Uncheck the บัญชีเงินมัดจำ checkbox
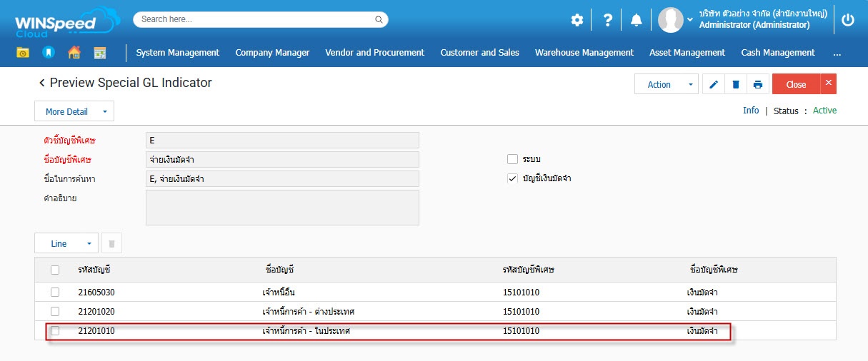This screenshot has width=868, height=361. pyautogui.click(x=512, y=178)
